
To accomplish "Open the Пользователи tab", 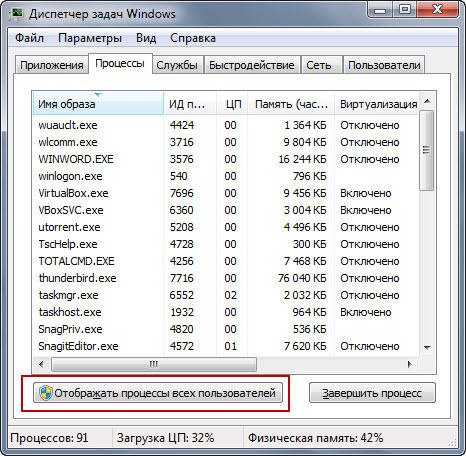I will pos(384,65).
